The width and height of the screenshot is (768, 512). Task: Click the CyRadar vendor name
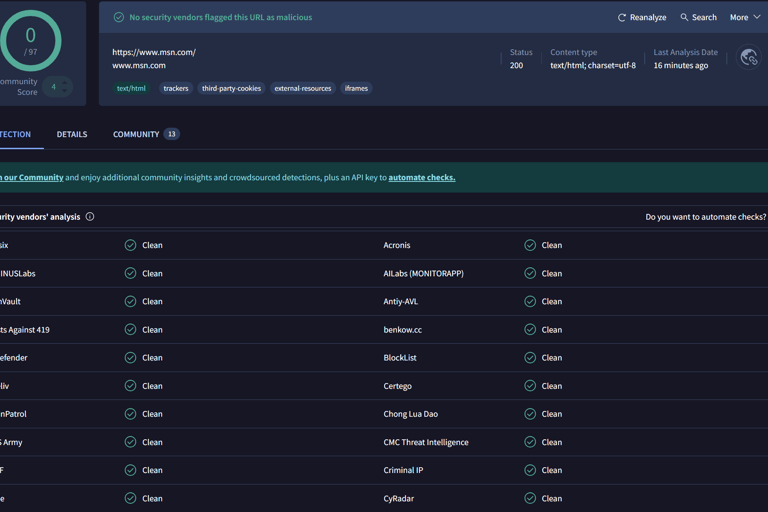(x=399, y=499)
